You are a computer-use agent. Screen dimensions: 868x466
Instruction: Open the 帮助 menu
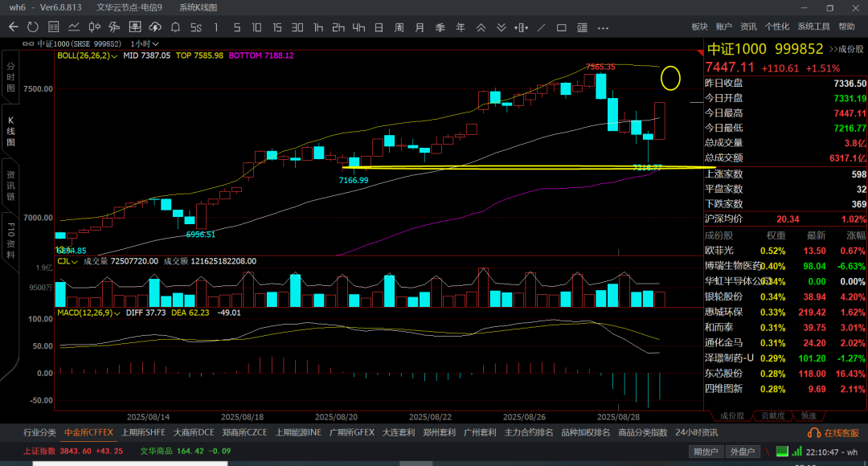point(846,27)
